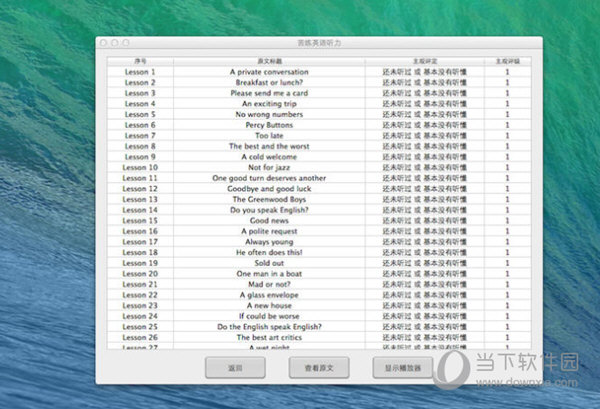Select the "Lesson 8" cell
This screenshot has width=600, height=409.
pyautogui.click(x=140, y=146)
